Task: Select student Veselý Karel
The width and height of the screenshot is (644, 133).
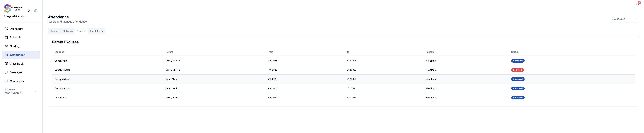Action: (x=62, y=61)
